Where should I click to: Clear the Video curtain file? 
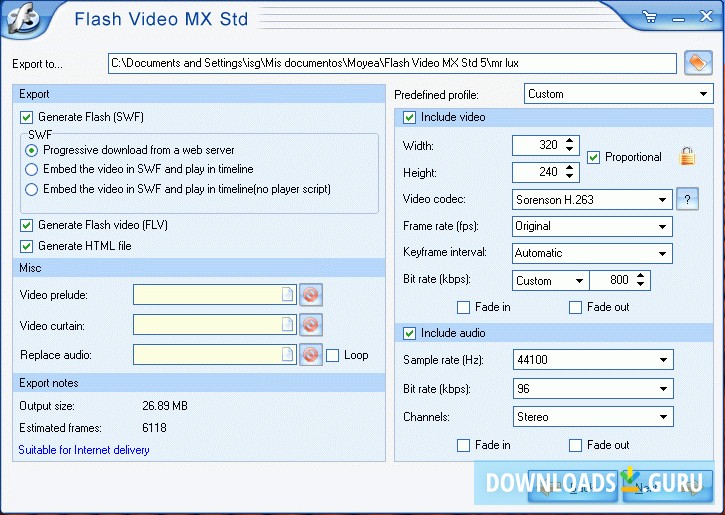[x=311, y=325]
